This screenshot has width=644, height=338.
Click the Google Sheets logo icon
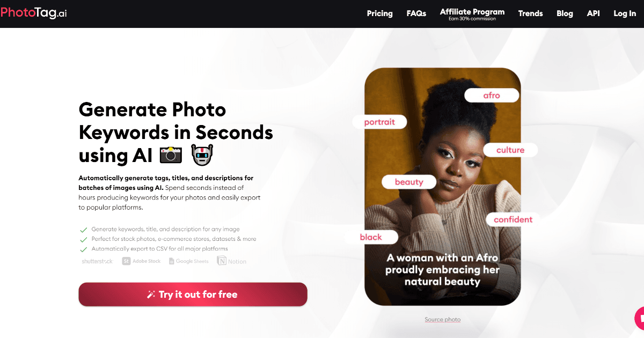coord(172,261)
